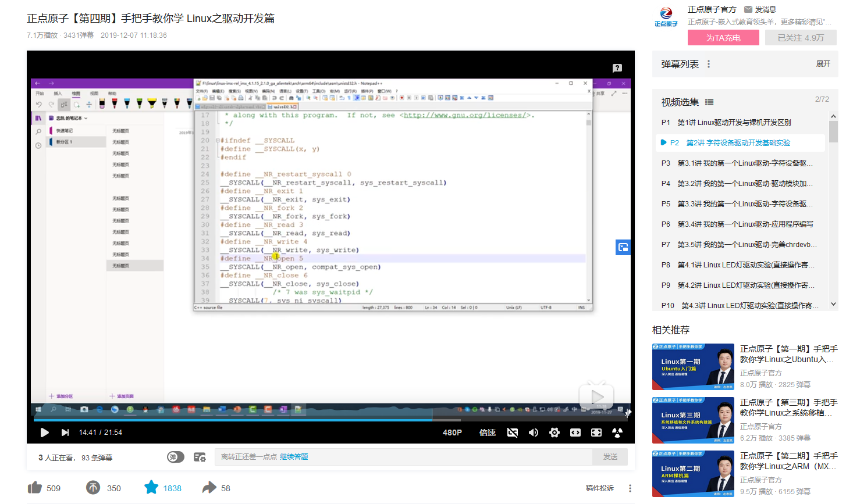Switch the 视频选集 list view icon
The height and width of the screenshot is (504, 846).
tap(709, 102)
